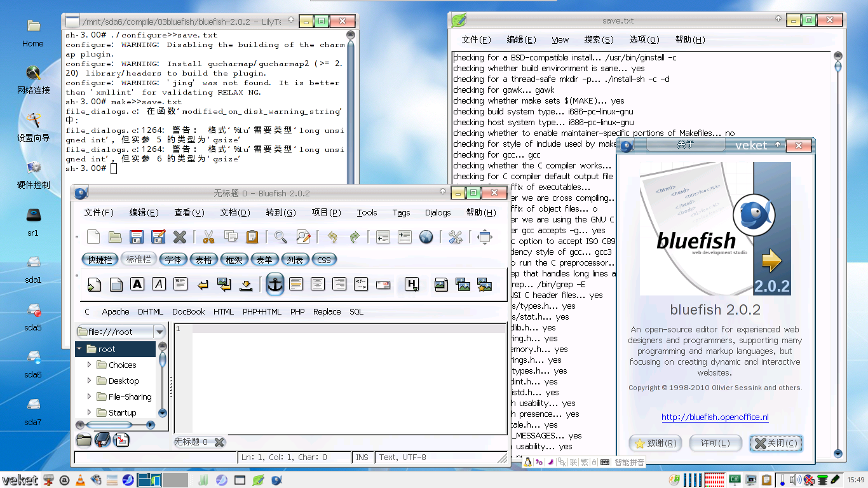
Task: Cut selection with the scissors icon
Action: 208,237
